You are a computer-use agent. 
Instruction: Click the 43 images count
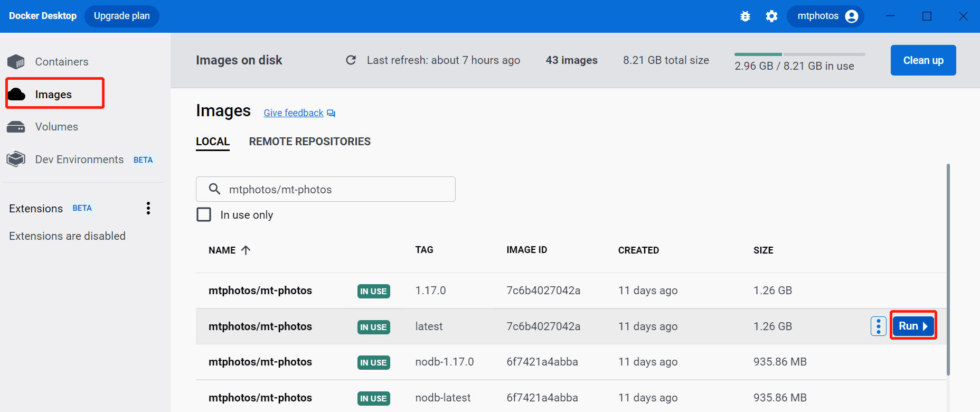pos(571,60)
